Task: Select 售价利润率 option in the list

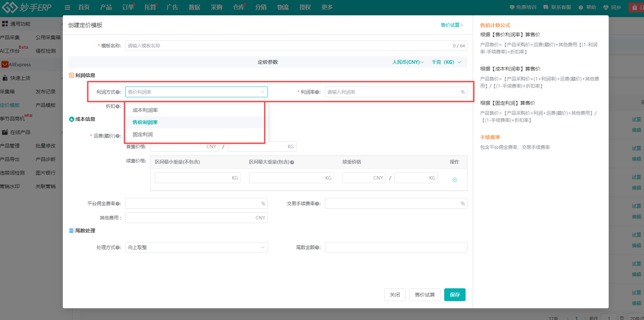Action: 145,122
